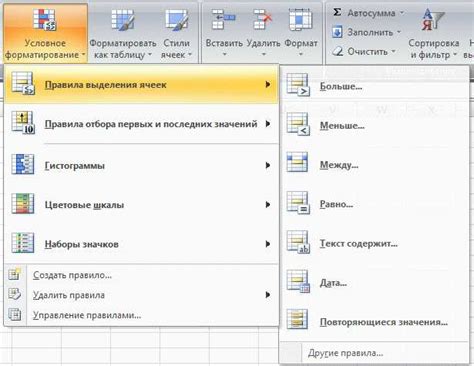Click the Управление правилами icon
This screenshot has height=366, width=474.
pyautogui.click(x=15, y=314)
